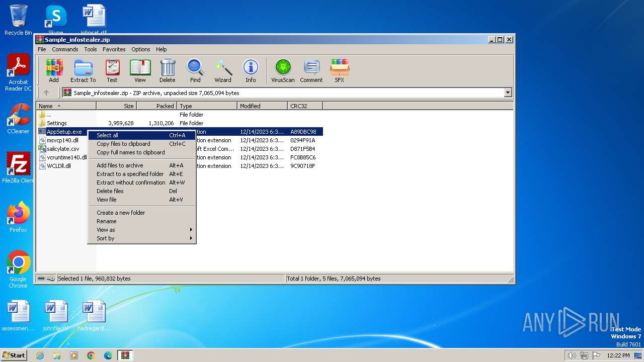Choose Rename in context menu
The width and height of the screenshot is (644, 362).
(x=142, y=221)
